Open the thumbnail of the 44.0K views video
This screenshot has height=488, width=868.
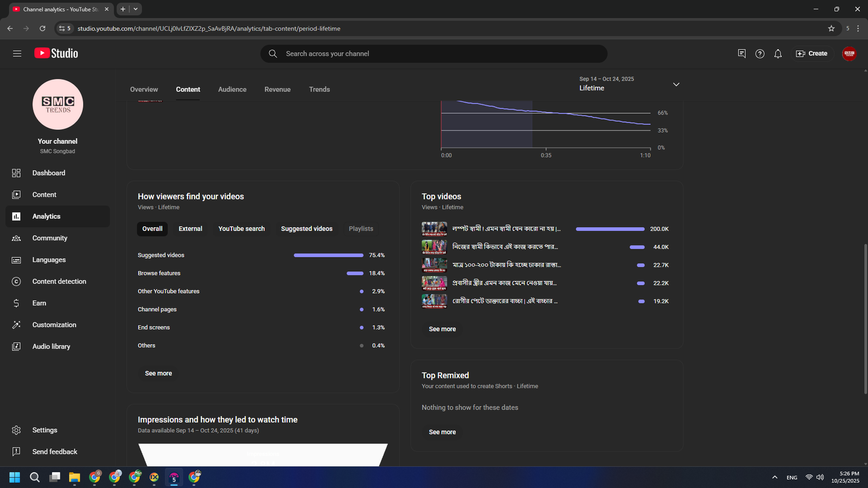tap(435, 247)
